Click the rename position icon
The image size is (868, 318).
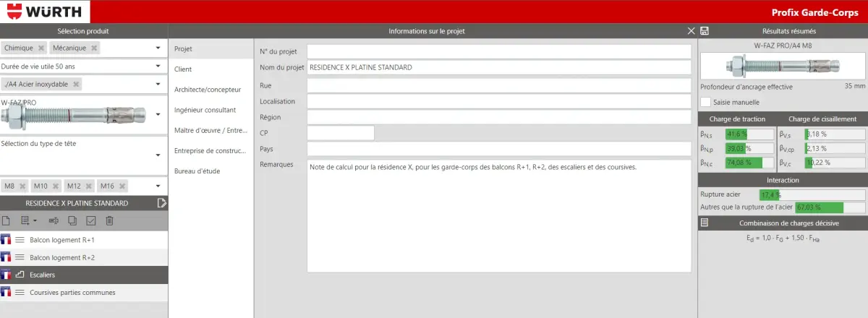tap(54, 220)
